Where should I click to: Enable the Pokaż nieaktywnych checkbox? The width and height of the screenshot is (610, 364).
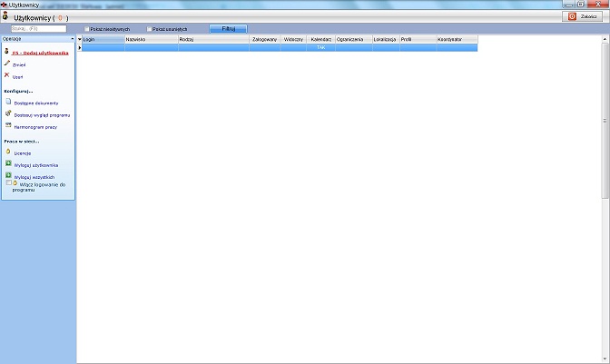(x=87, y=29)
